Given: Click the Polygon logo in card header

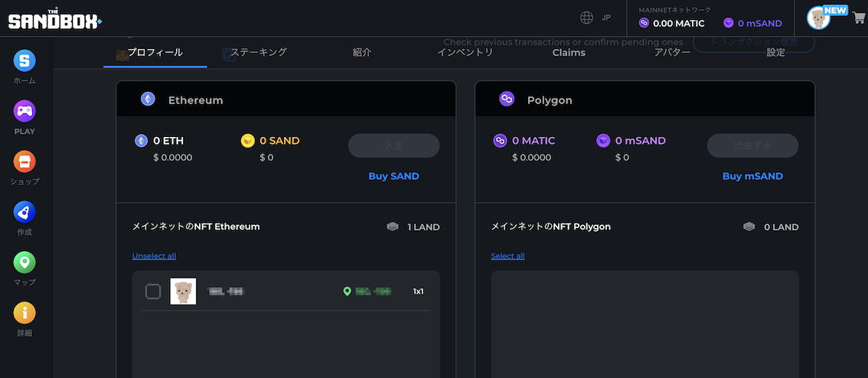Looking at the screenshot, I should tap(507, 99).
